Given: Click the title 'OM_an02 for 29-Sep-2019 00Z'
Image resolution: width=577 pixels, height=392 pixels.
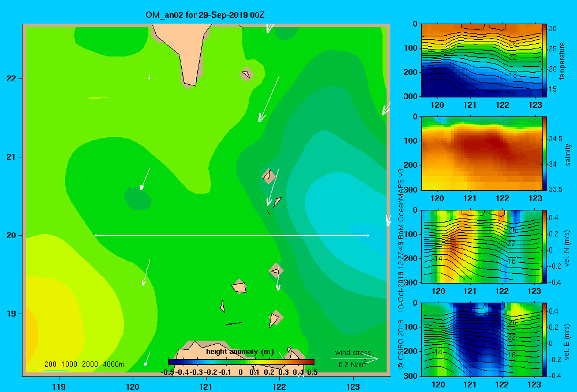Looking at the screenshot, I should coord(205,15).
